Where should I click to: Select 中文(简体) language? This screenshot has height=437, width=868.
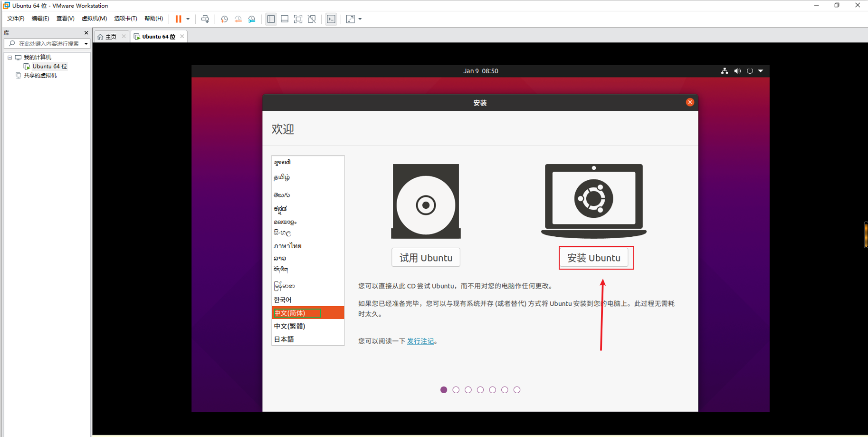[x=308, y=312]
